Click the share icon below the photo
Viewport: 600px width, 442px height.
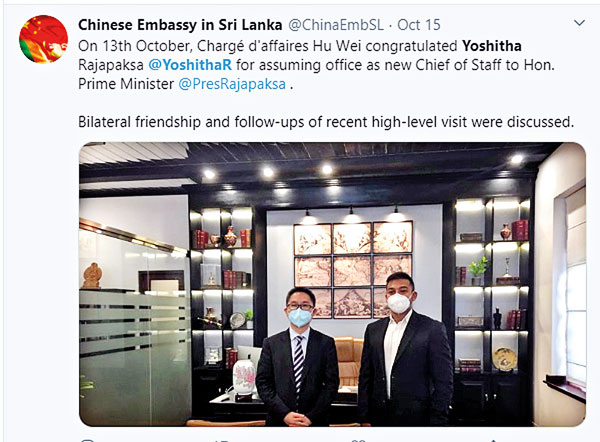pos(494,440)
